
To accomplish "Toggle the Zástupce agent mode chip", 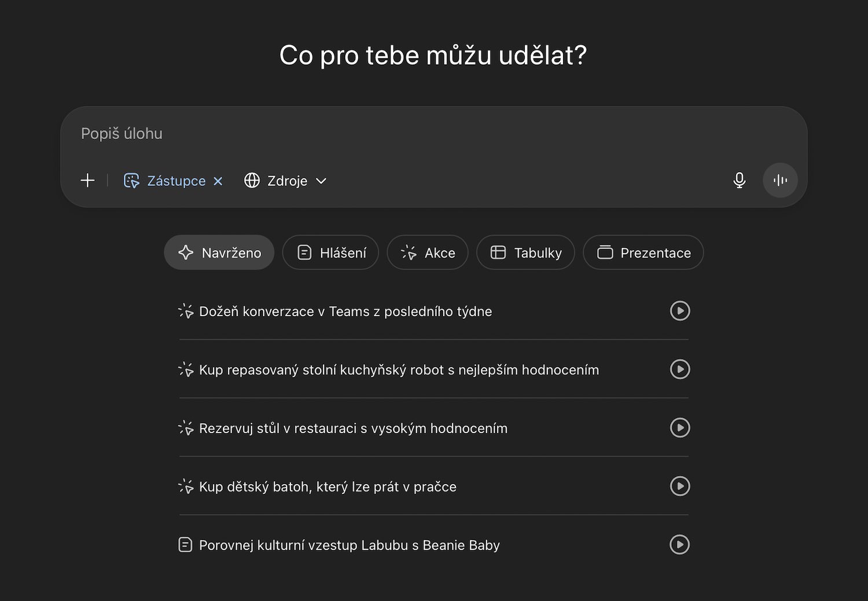I will [165, 181].
